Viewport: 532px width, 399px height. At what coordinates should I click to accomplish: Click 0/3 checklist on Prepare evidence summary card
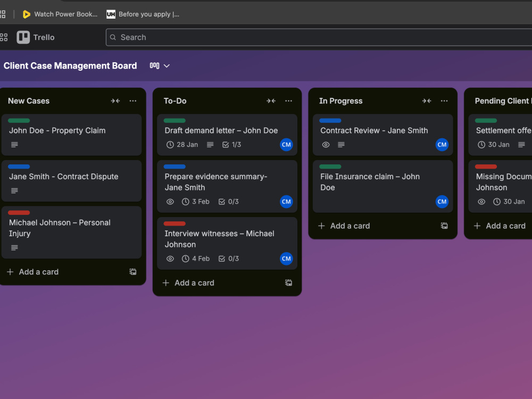click(x=229, y=202)
